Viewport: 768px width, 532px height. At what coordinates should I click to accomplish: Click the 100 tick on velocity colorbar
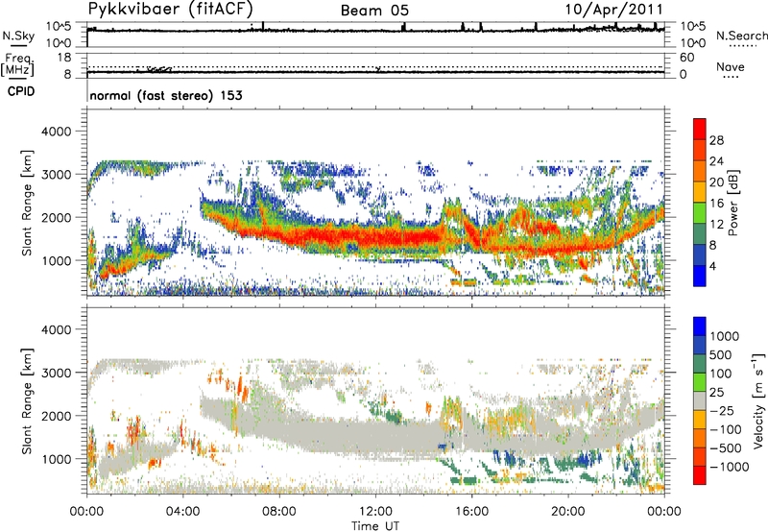(721, 374)
